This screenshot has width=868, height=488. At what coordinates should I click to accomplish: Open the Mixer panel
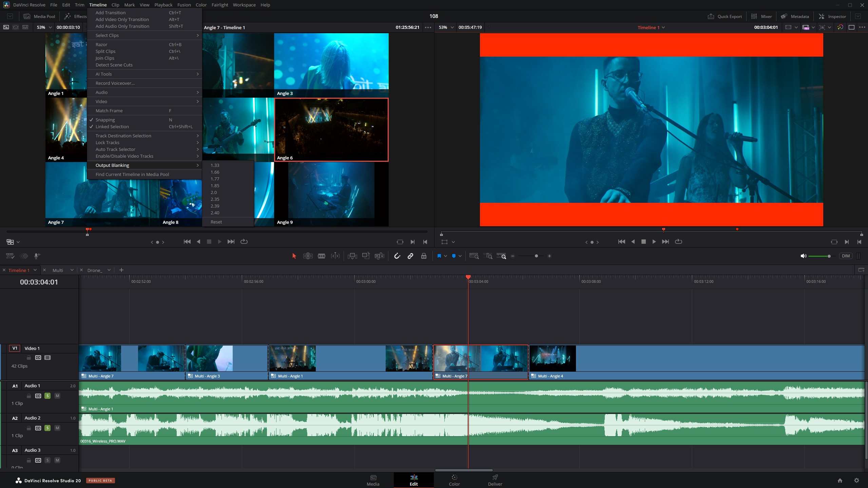(x=761, y=16)
